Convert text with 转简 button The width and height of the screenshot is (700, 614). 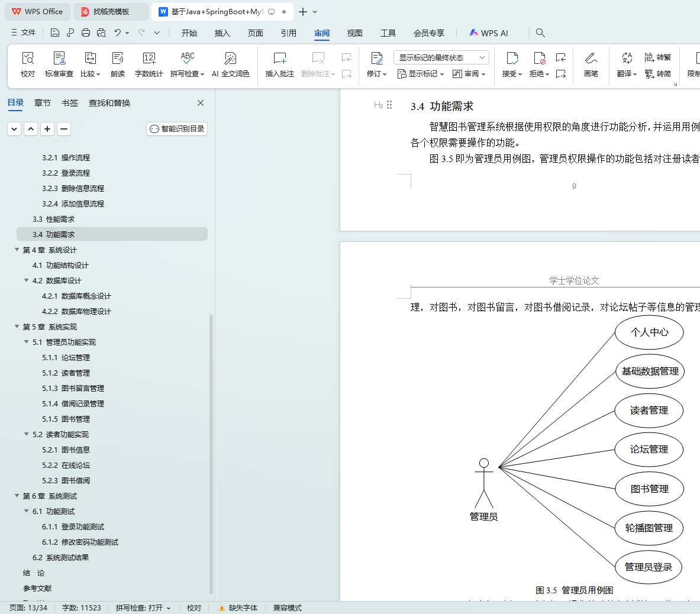pyautogui.click(x=657, y=73)
